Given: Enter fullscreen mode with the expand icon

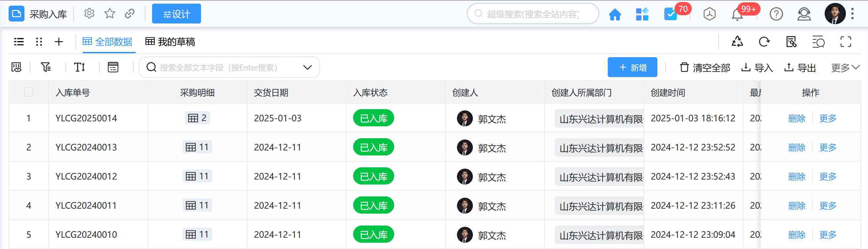Looking at the screenshot, I should [x=846, y=42].
